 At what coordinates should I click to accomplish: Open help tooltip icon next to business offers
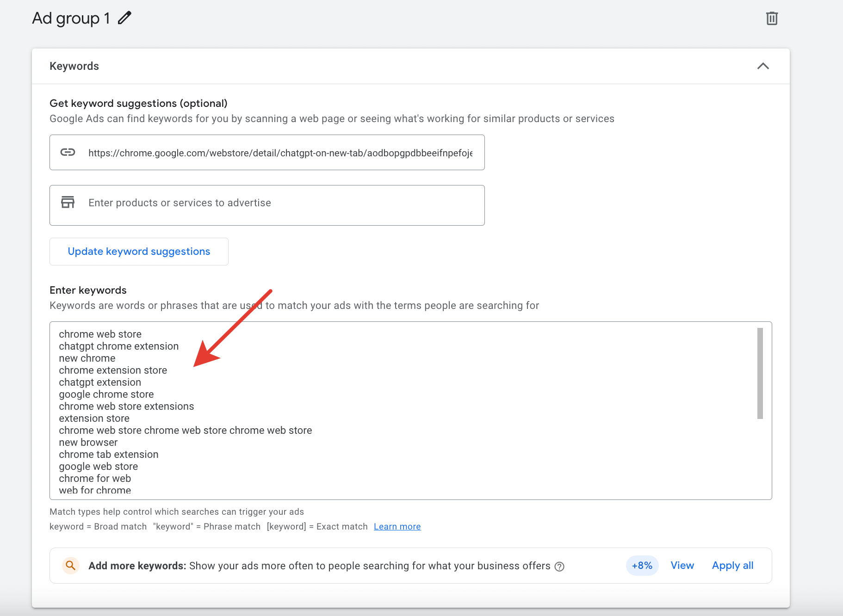559,567
